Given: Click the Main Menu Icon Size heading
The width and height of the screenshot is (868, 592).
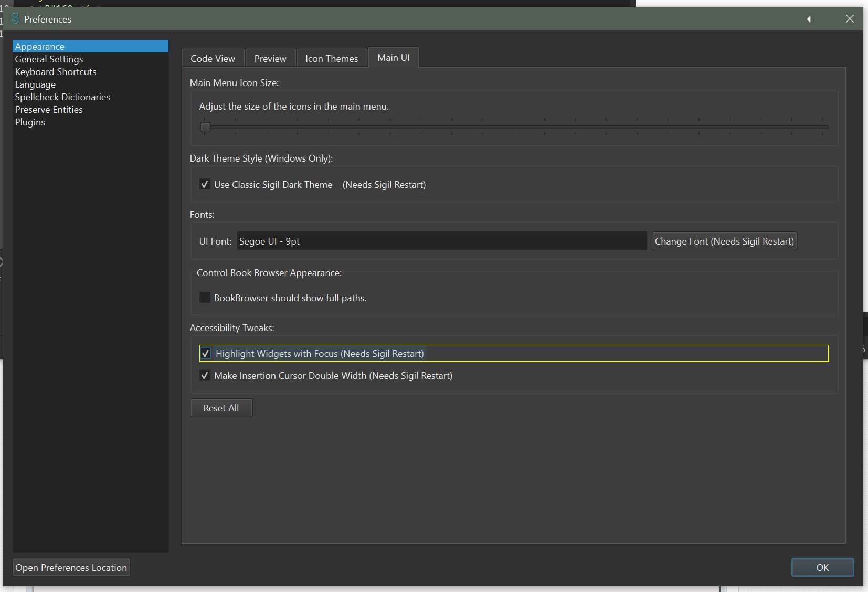Looking at the screenshot, I should pos(234,83).
